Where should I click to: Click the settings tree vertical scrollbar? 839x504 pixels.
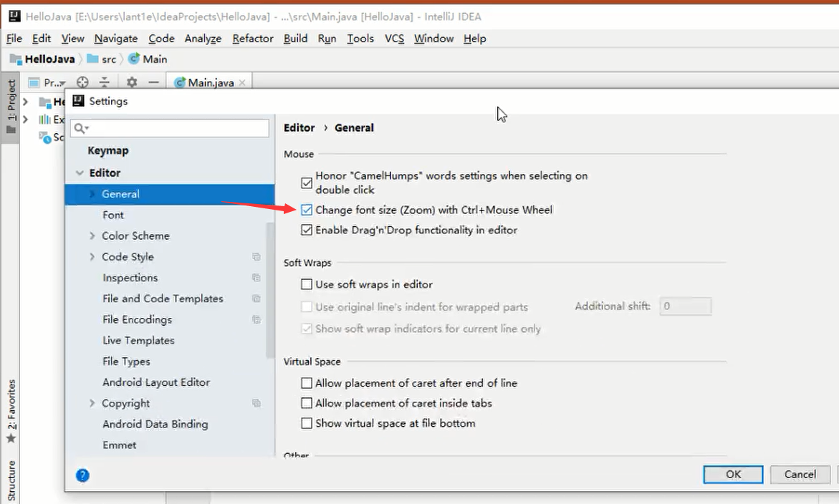[270, 290]
